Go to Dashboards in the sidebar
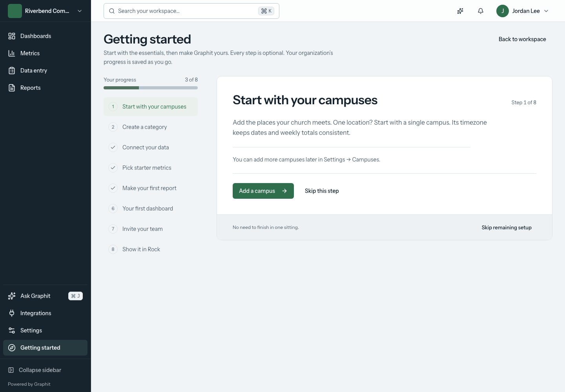The width and height of the screenshot is (565, 392). pyautogui.click(x=46, y=36)
